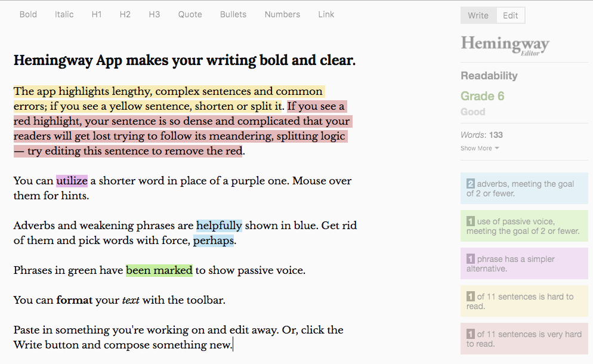Format selection as Quote
The height and width of the screenshot is (364, 593).
coord(190,14)
